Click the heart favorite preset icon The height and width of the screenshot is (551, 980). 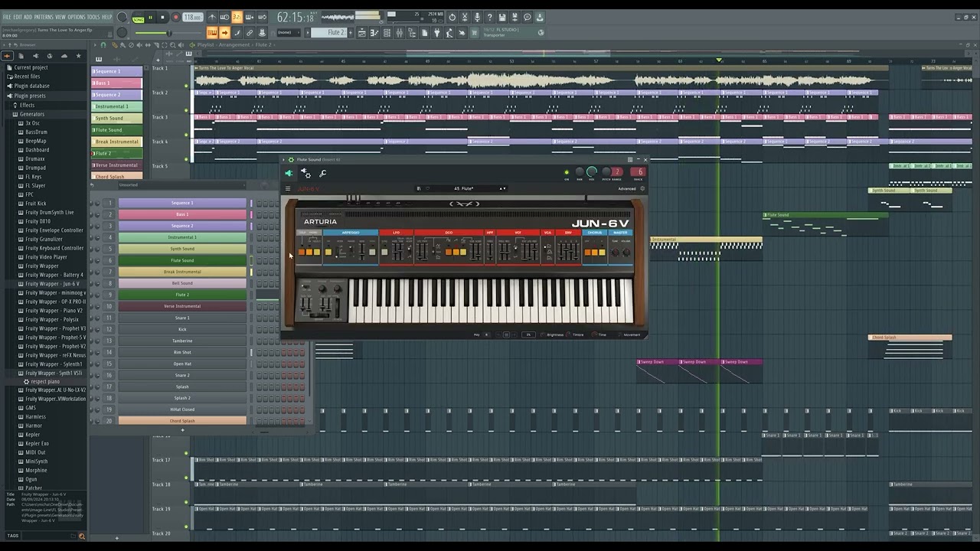pos(428,188)
